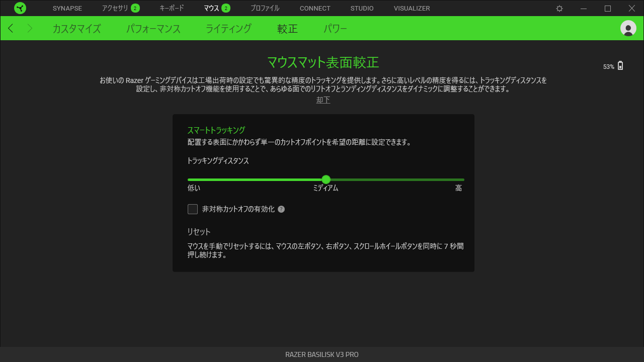Image resolution: width=644 pixels, height=362 pixels.
Task: Open the user profile avatar
Action: (x=628, y=28)
